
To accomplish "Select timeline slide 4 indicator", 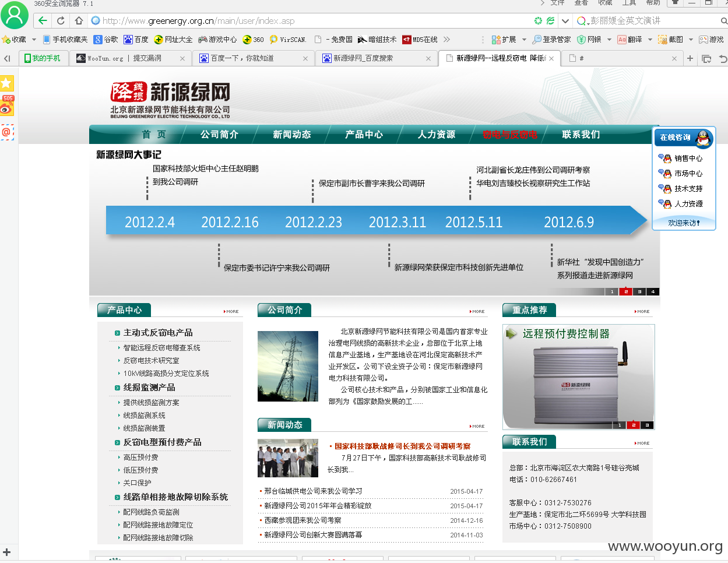I will [653, 291].
